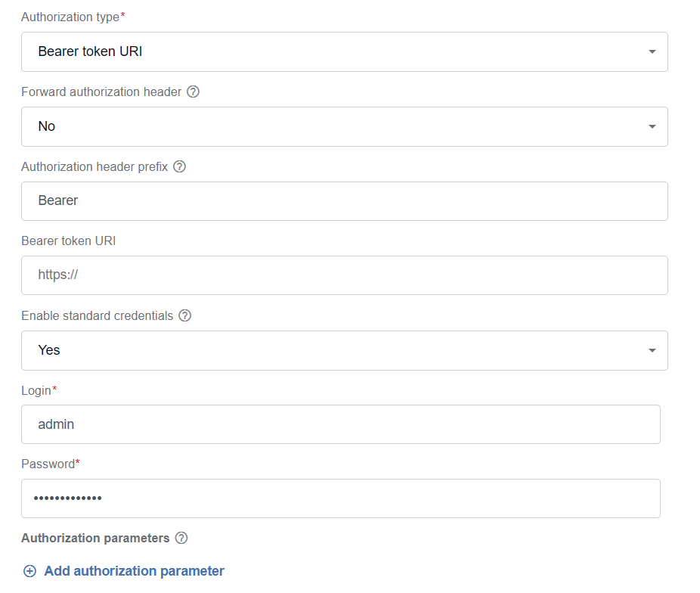Click into the Login field containing admin

pyautogui.click(x=341, y=424)
